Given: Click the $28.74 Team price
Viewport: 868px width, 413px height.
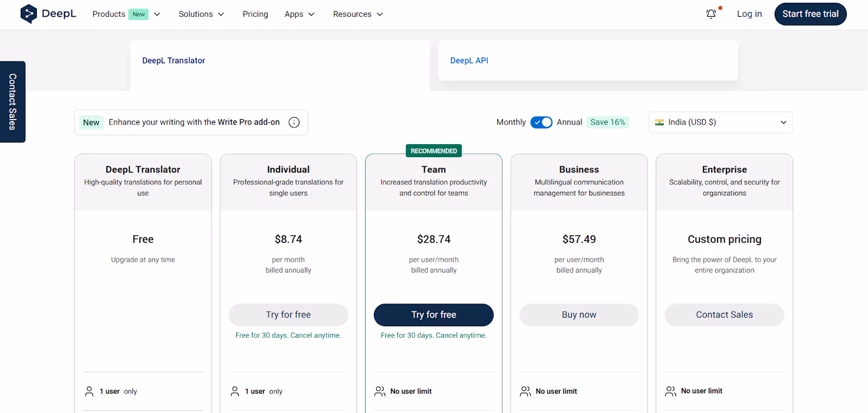Looking at the screenshot, I should click(434, 240).
